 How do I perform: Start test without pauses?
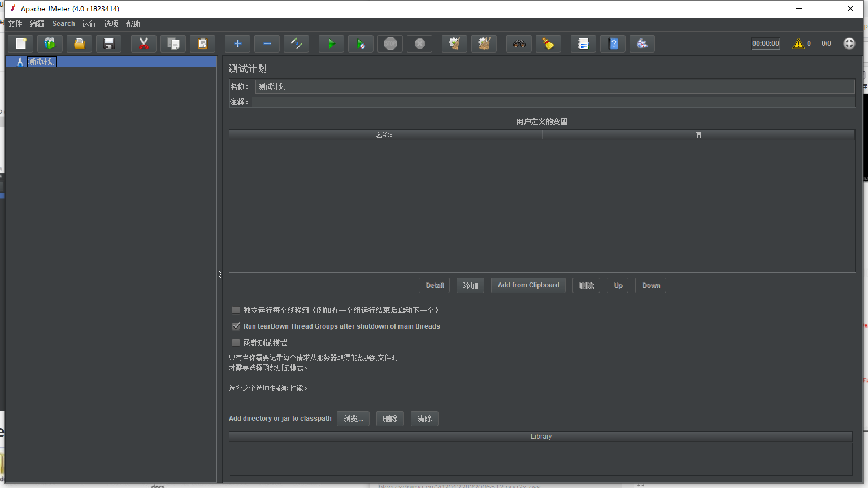(361, 43)
